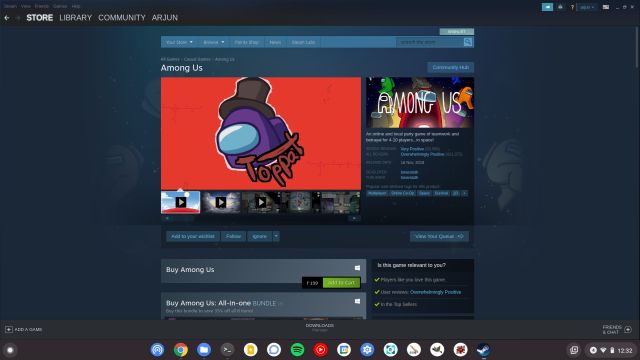
Task: Select the Survival tag
Action: coord(441,193)
